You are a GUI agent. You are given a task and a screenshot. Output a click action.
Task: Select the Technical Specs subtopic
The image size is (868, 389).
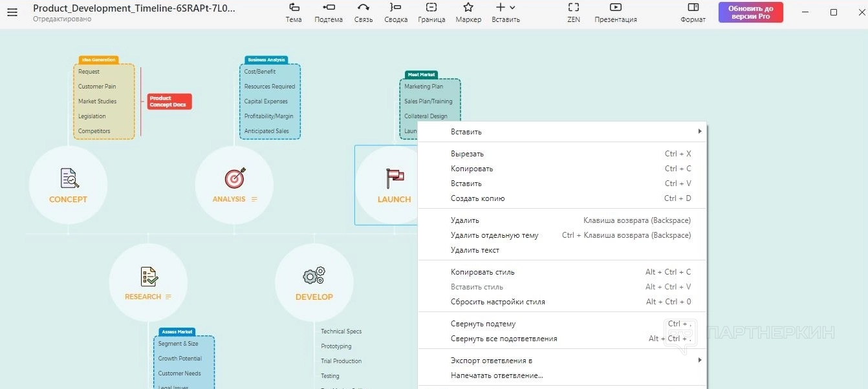coord(342,331)
